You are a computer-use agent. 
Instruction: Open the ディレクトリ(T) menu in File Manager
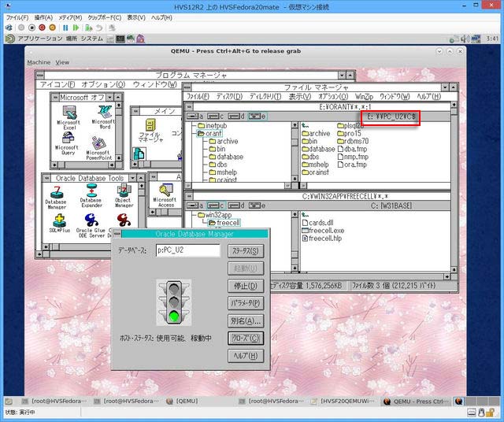[265, 96]
